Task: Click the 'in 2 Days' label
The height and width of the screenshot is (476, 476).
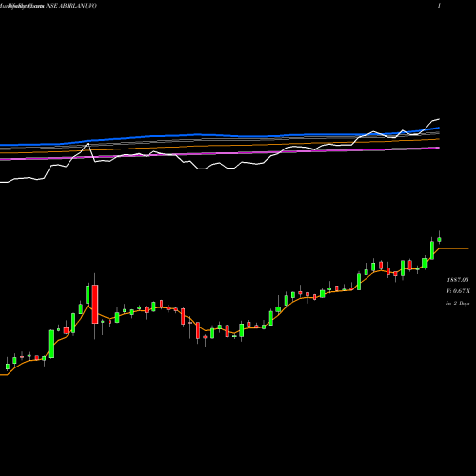Action: (458, 303)
